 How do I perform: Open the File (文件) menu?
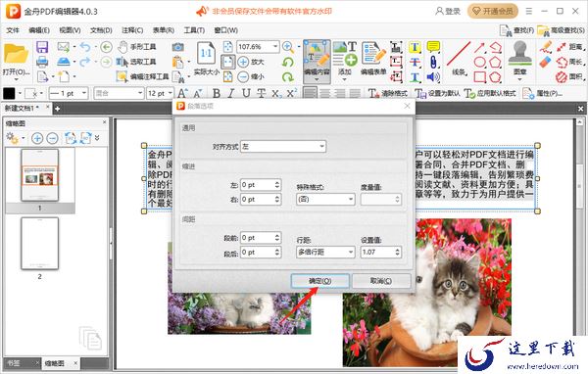tap(13, 30)
